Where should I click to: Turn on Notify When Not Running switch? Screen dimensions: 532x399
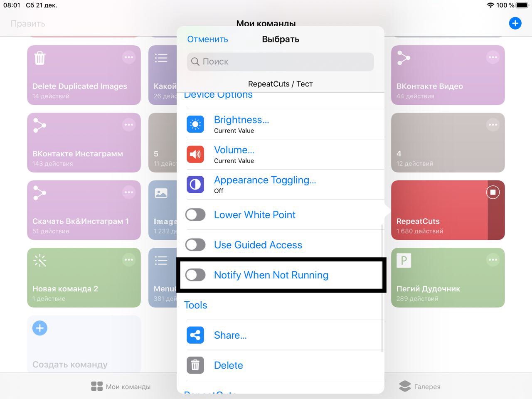tap(195, 275)
